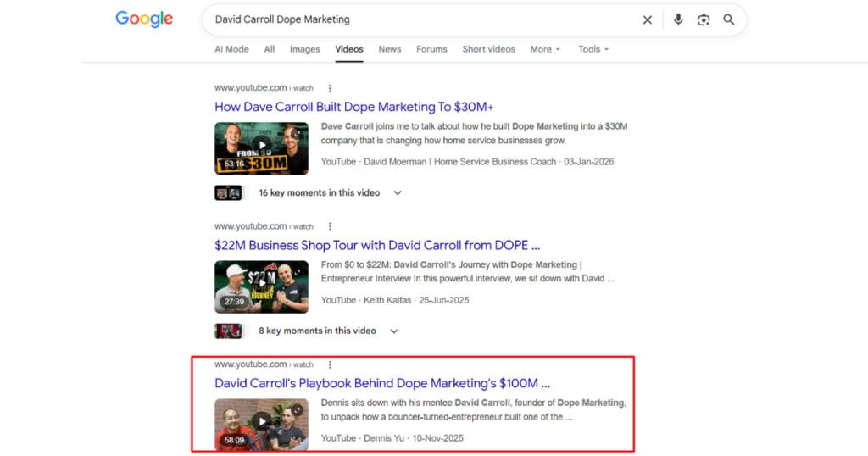
Task: Open Search by image camera icon
Action: (x=704, y=20)
